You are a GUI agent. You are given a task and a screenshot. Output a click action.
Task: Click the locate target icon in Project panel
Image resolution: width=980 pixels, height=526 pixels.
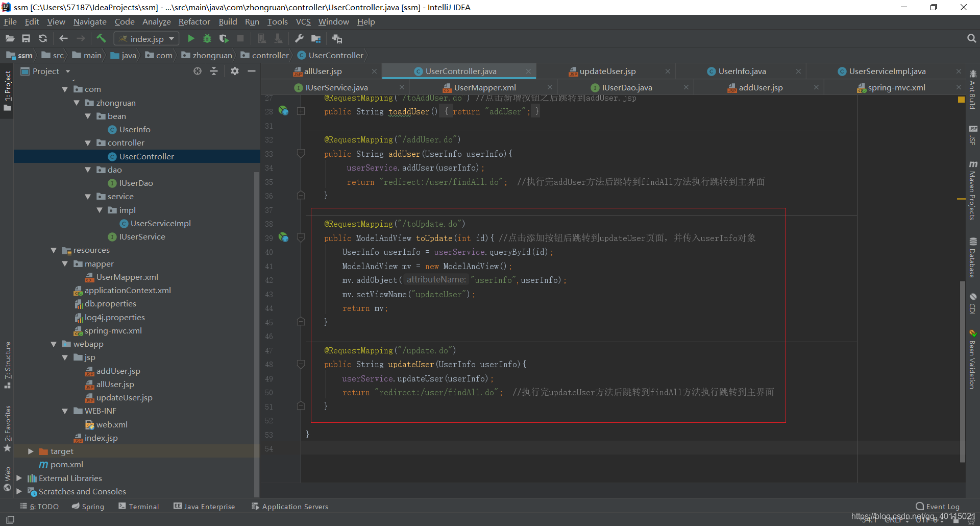(x=198, y=71)
